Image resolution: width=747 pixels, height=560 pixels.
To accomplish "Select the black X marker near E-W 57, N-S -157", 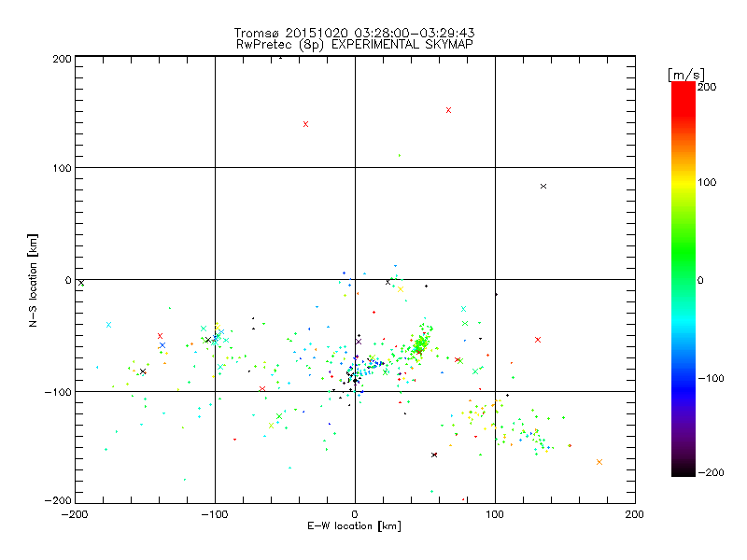I will click(x=434, y=455).
